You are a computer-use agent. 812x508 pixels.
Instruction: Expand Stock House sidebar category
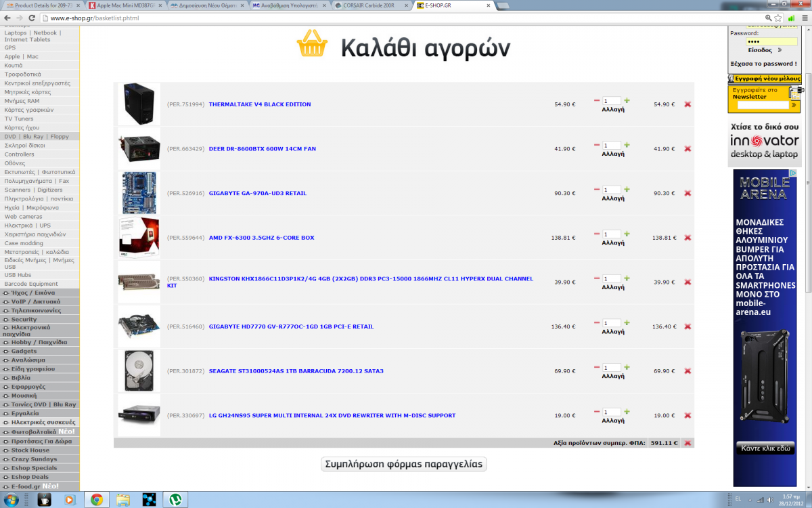[x=40, y=450]
